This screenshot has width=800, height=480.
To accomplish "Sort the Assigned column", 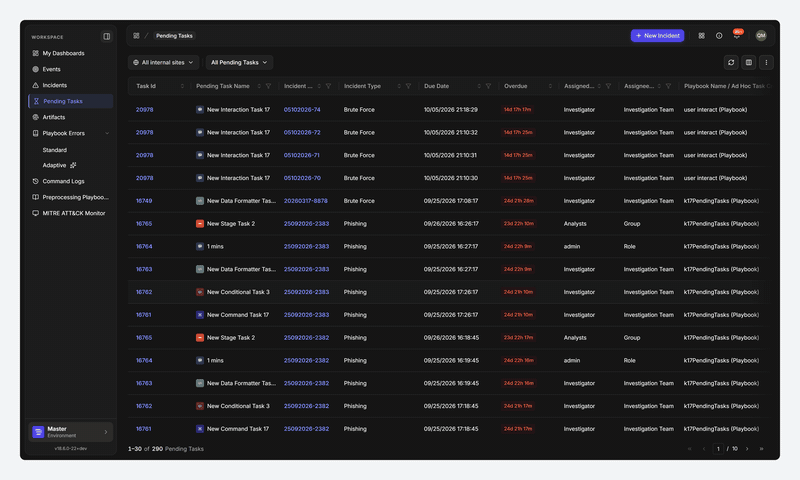I will (599, 86).
